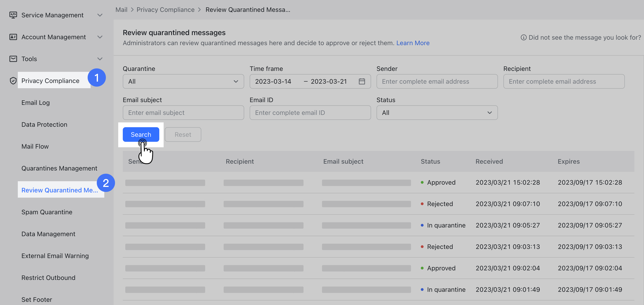This screenshot has width=644, height=305.
Task: Navigate to Mail via the breadcrumb
Action: (121, 10)
